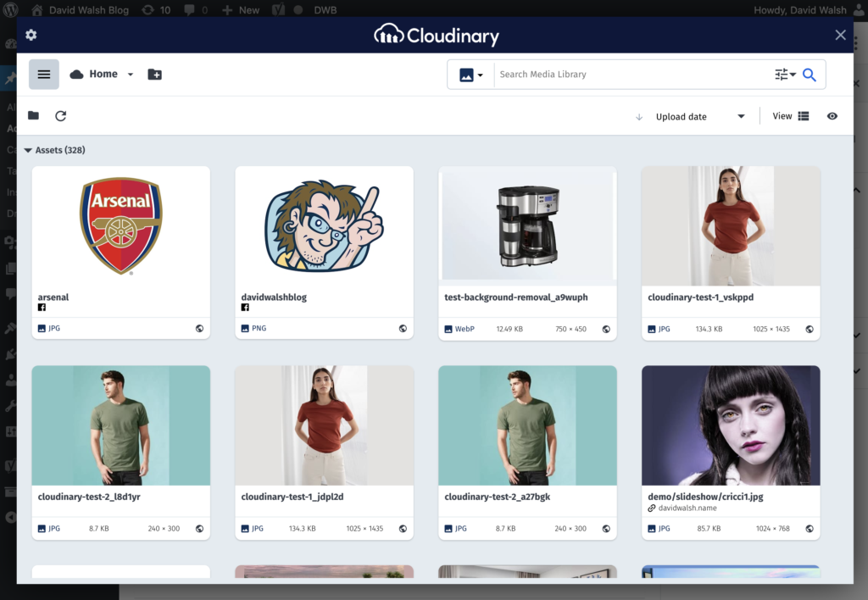Click the cloudinary-test-1_jdpl2d file name
Viewport: 868px width, 600px height.
click(x=292, y=497)
